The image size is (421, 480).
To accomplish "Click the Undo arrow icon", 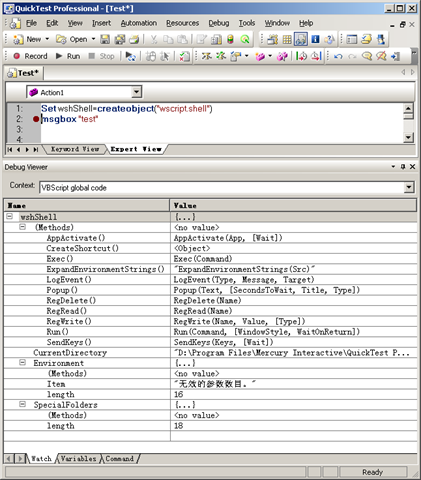I will pyautogui.click(x=338, y=56).
